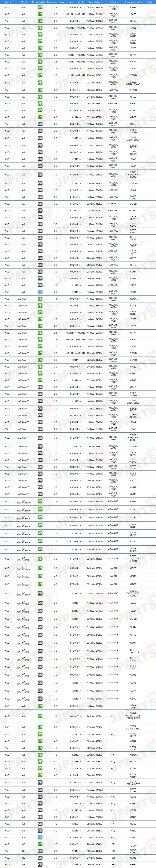Click the Model column header
The height and width of the screenshot is (868, 156).
(x=24, y=2)
